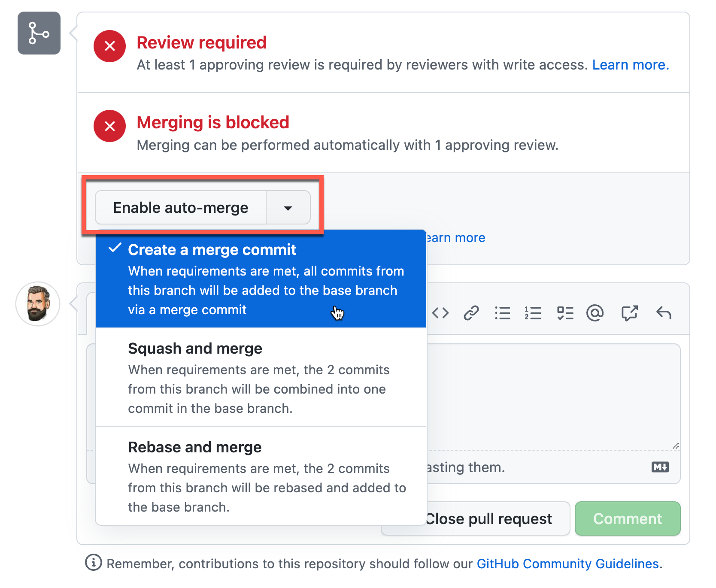Insert a bulleted list

[502, 313]
